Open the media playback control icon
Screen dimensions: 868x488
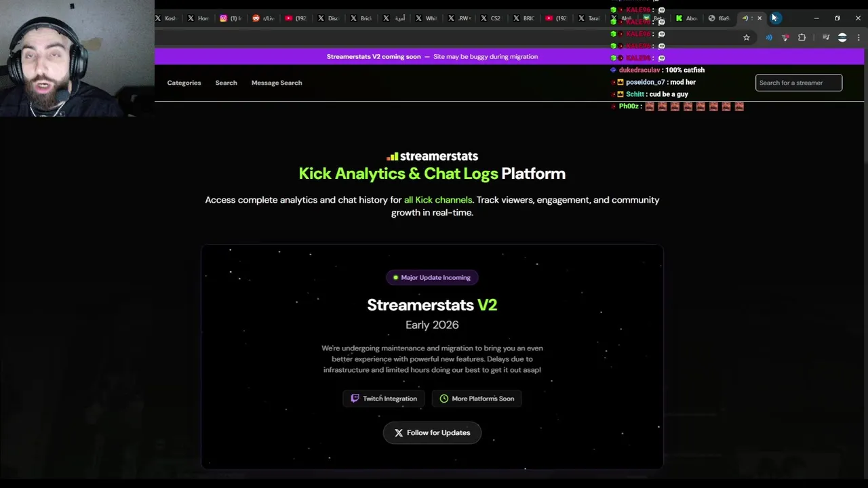(825, 38)
